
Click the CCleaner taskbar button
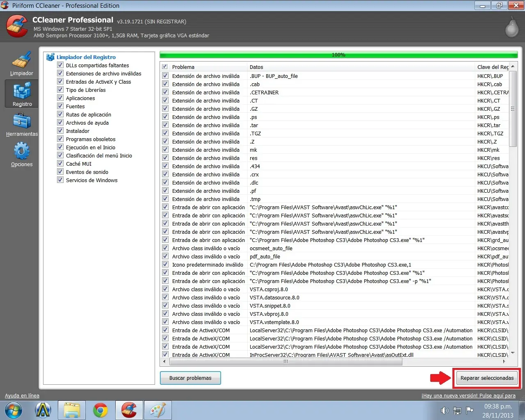coord(129,410)
